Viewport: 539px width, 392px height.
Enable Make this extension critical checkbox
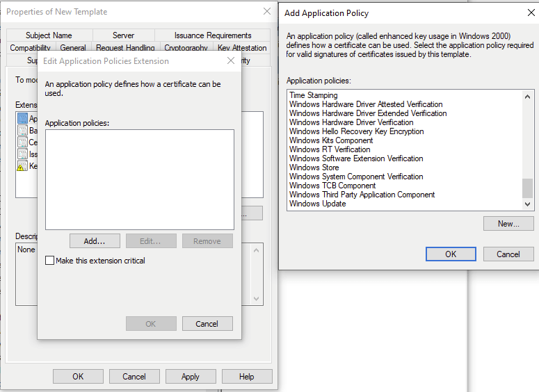tap(49, 261)
